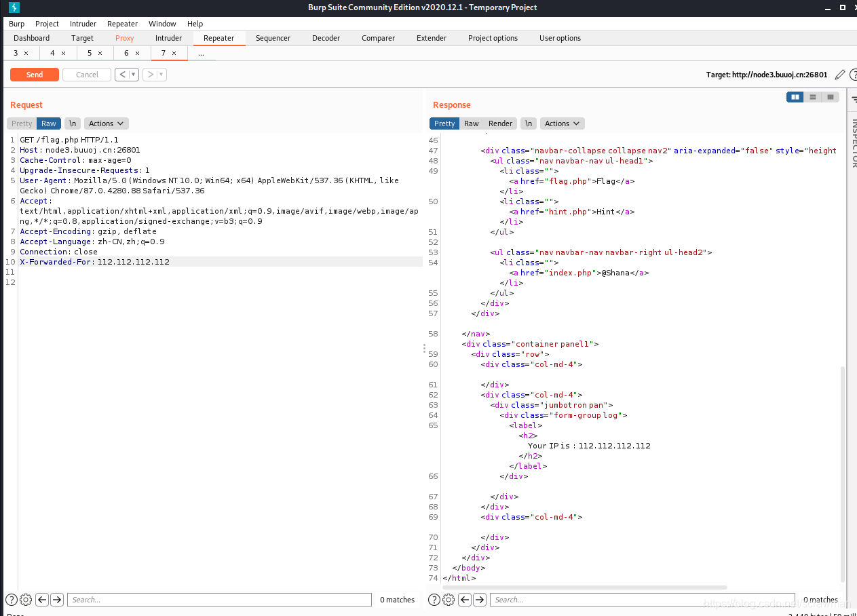Open Actions dropdown in Response panel
The image size is (857, 616).
point(563,123)
